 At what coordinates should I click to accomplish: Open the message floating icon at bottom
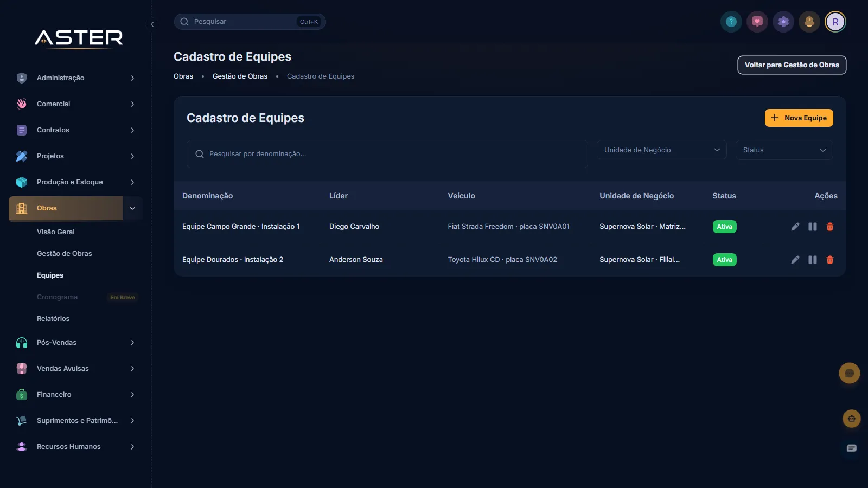tap(852, 448)
